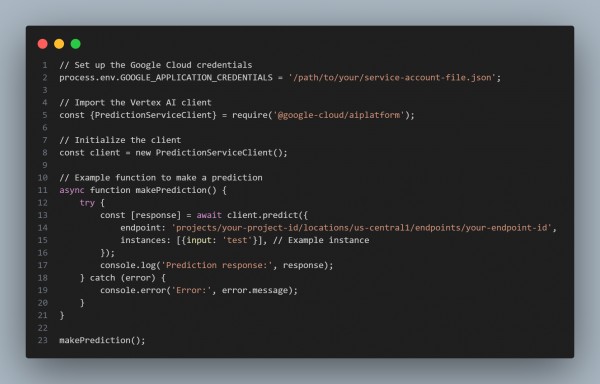Click the await keyword before client.predict
This screenshot has width=600, height=384.
pos(209,215)
